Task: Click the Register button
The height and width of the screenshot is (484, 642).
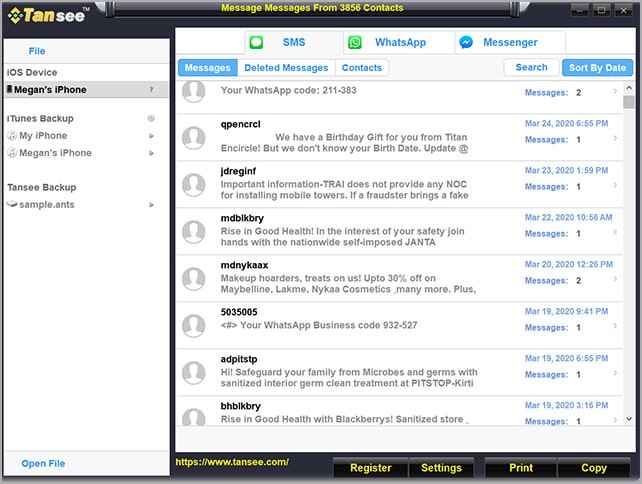Action: coord(370,468)
